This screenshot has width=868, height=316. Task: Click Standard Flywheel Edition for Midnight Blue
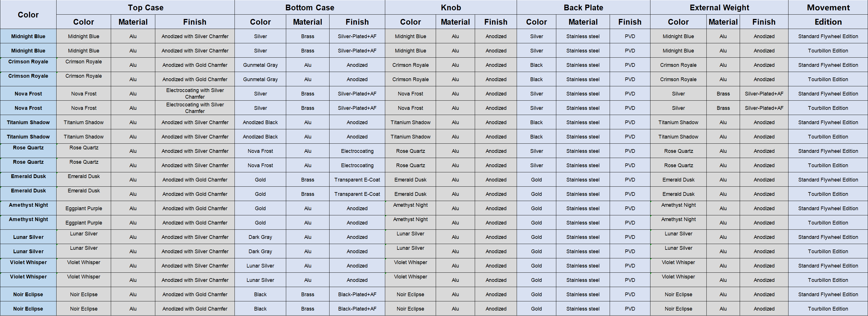[828, 36]
